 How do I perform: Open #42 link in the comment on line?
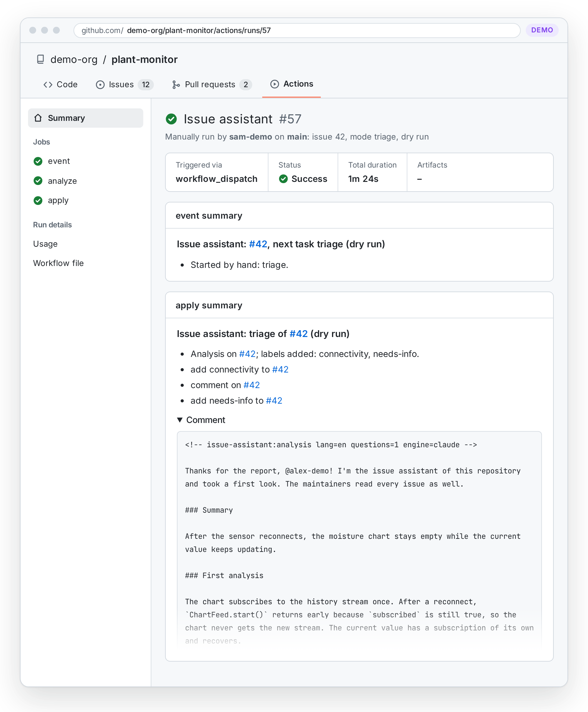[x=252, y=385]
